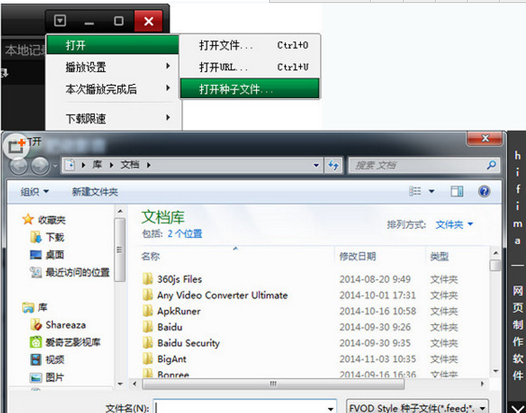
Task: Toggle the preview pane icon
Action: [x=457, y=191]
